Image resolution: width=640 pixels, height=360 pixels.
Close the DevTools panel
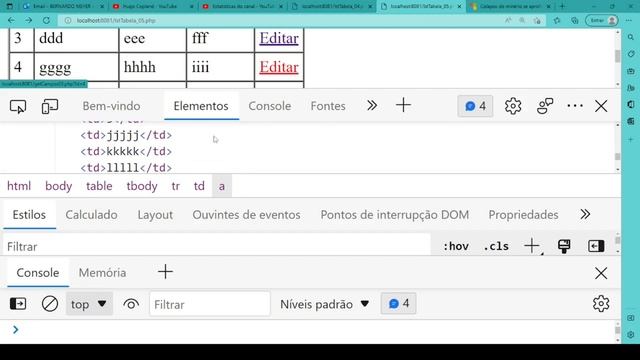point(601,106)
